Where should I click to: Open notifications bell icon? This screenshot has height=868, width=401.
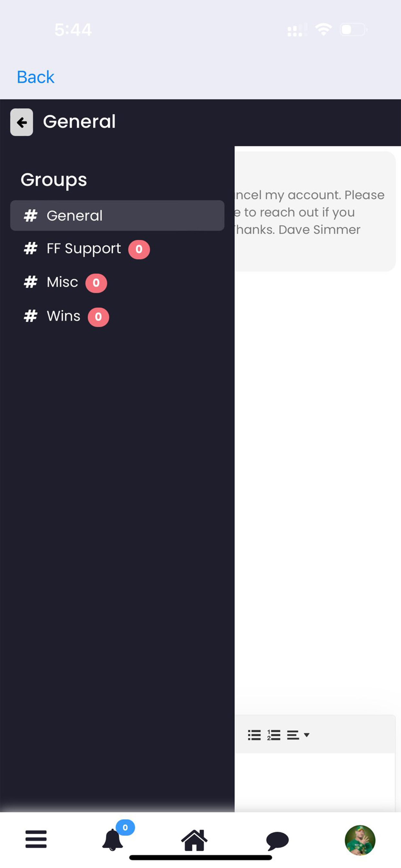(113, 840)
